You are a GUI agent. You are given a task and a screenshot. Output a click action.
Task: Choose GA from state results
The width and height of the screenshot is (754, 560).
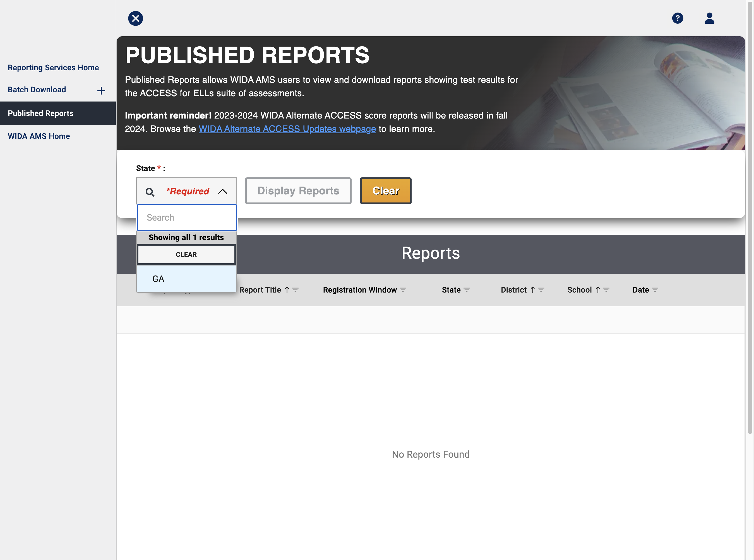(186, 279)
